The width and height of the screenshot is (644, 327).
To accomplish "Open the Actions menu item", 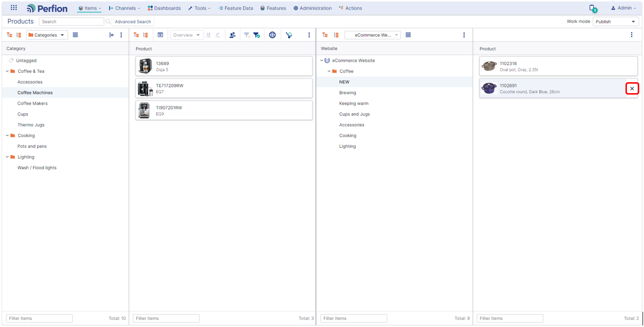I will (x=350, y=8).
